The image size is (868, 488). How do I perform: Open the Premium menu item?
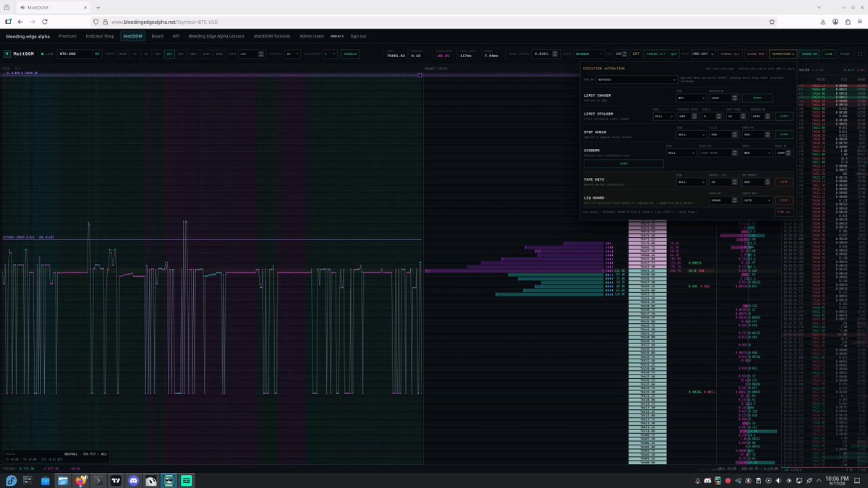pos(67,35)
